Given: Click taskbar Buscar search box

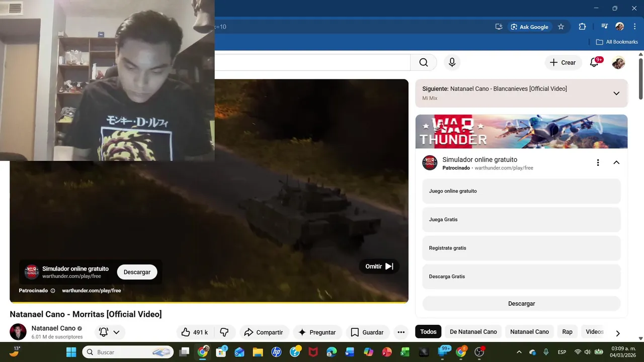Looking at the screenshot, I should (128, 352).
